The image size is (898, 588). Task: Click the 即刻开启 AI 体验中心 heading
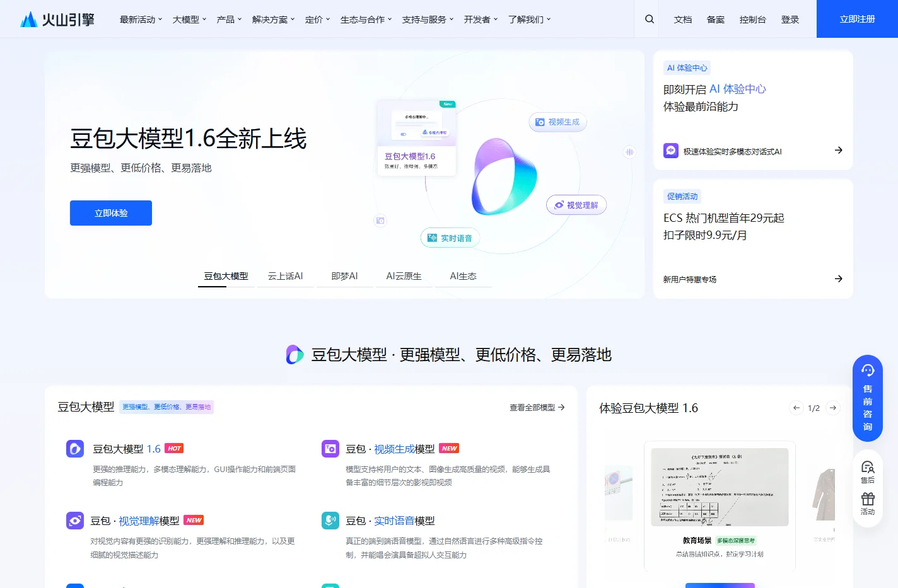pos(714,89)
